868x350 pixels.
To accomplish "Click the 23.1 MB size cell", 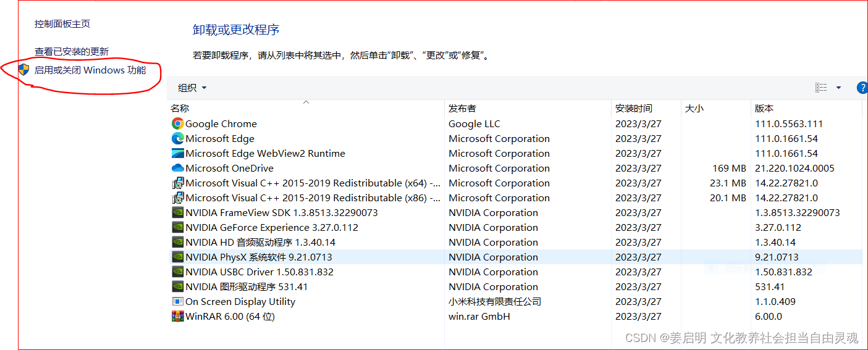I will (x=728, y=183).
